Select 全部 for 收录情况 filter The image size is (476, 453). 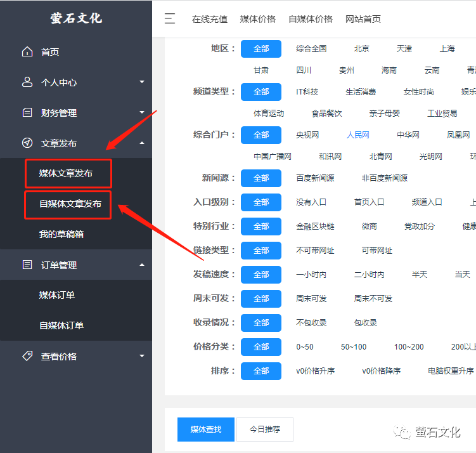[x=261, y=323]
